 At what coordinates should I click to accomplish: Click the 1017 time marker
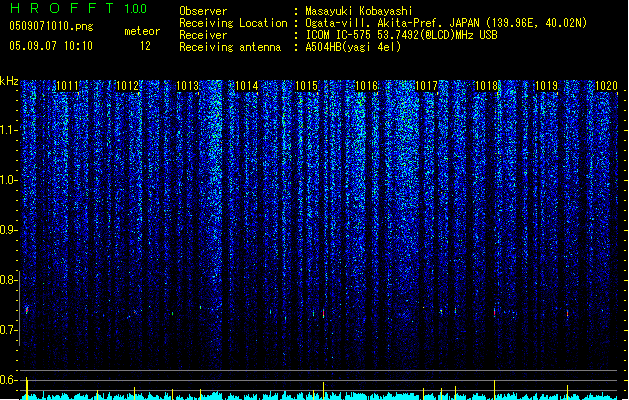click(426, 86)
